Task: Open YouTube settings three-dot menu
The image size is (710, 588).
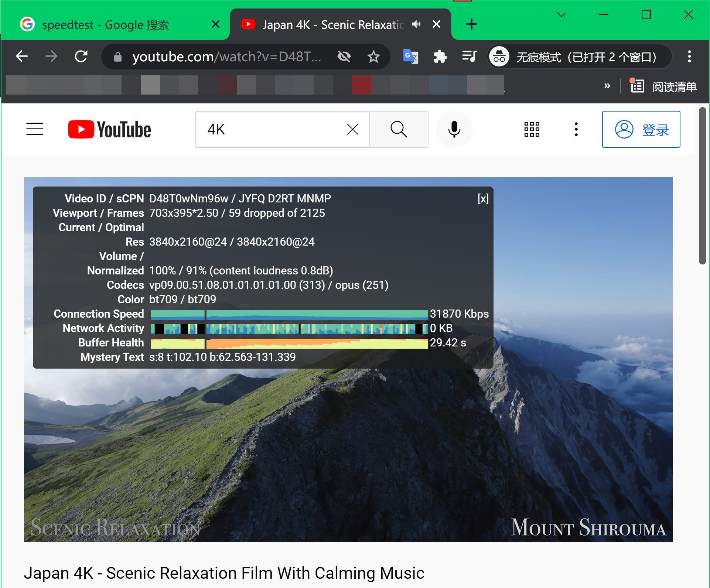Action: pos(576,129)
